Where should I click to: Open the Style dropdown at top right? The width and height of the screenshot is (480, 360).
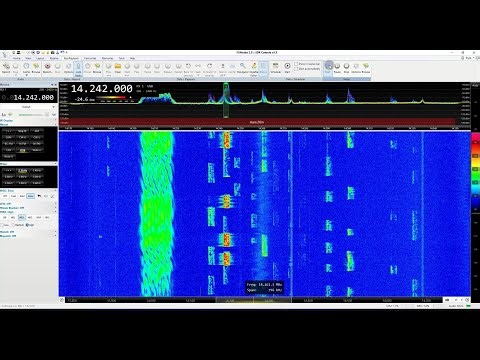pyautogui.click(x=469, y=58)
